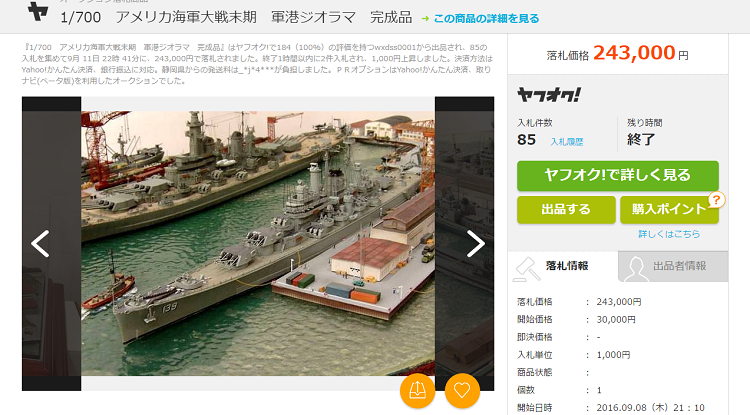This screenshot has width=750, height=415.
Task: Click the 購入ポイント button
Action: (669, 209)
